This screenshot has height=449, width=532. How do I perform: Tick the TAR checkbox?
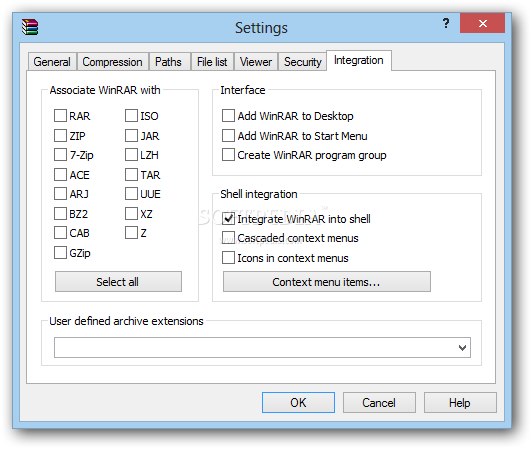pos(131,174)
